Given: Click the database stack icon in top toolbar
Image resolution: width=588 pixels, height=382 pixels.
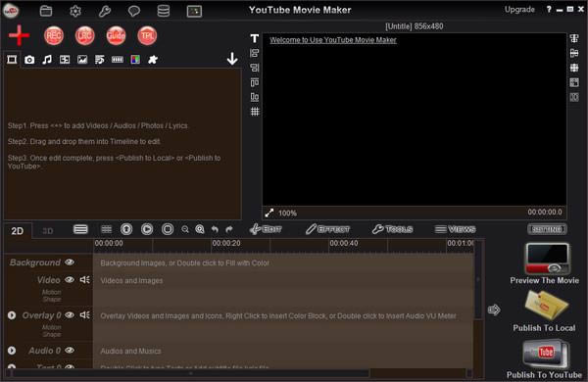Looking at the screenshot, I should coord(163,11).
